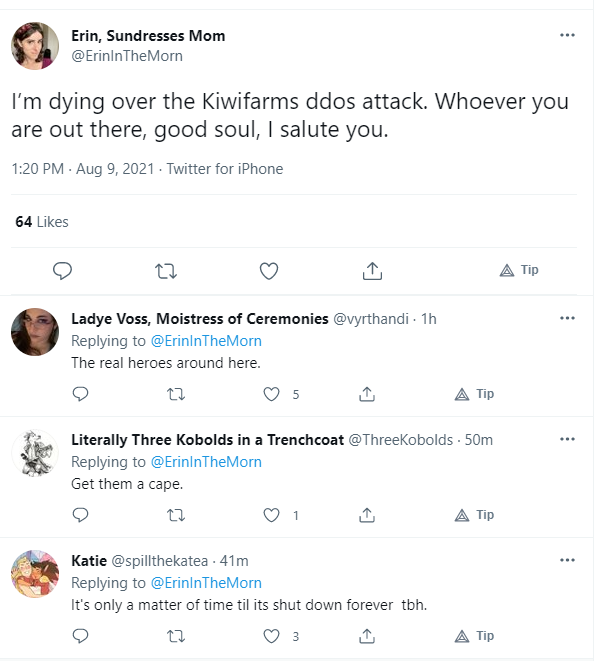601x661 pixels.
Task: Like Katie's reply
Action: coord(270,636)
